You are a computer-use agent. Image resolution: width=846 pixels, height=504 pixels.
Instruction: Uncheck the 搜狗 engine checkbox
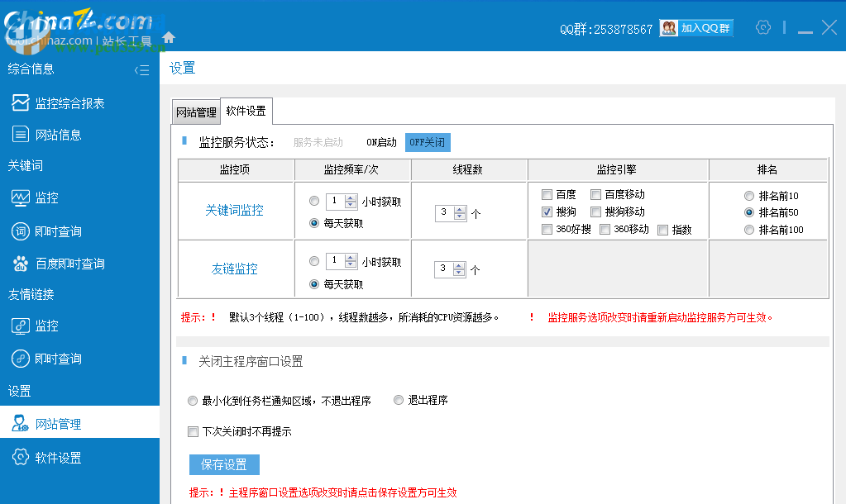coord(547,212)
